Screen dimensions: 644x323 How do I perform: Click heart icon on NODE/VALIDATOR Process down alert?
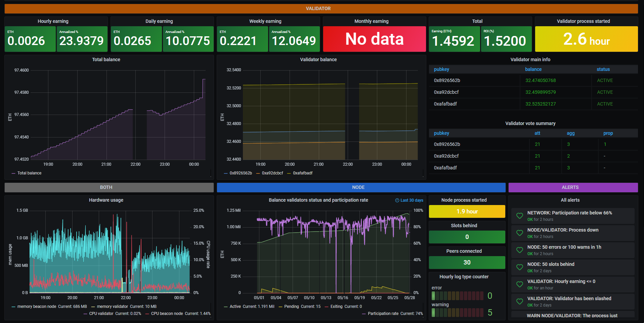click(520, 233)
